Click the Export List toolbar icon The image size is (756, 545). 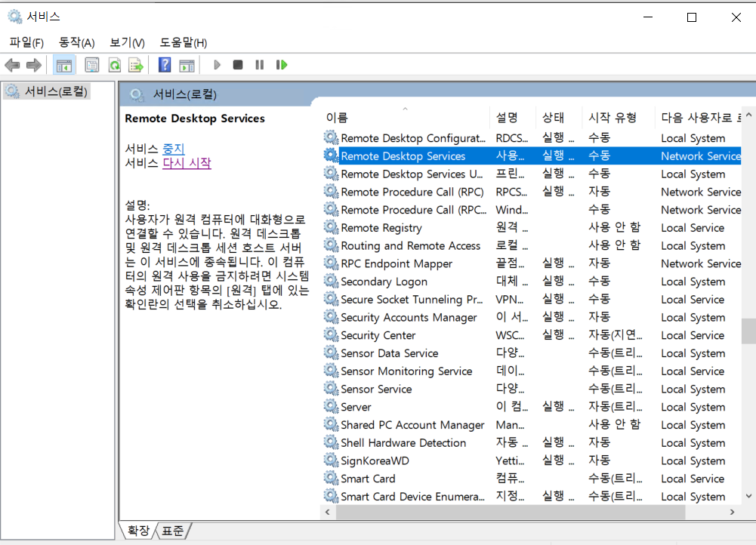(137, 65)
